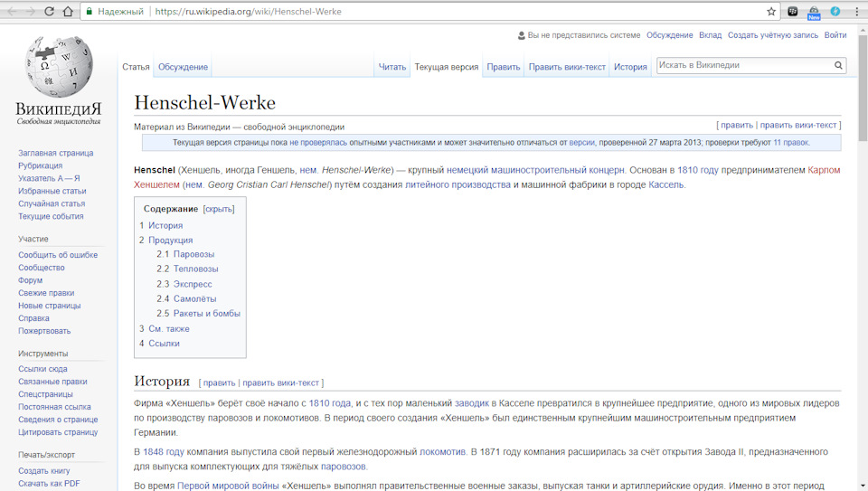
Task: Open the dark extension icon beside the star
Action: [x=793, y=11]
